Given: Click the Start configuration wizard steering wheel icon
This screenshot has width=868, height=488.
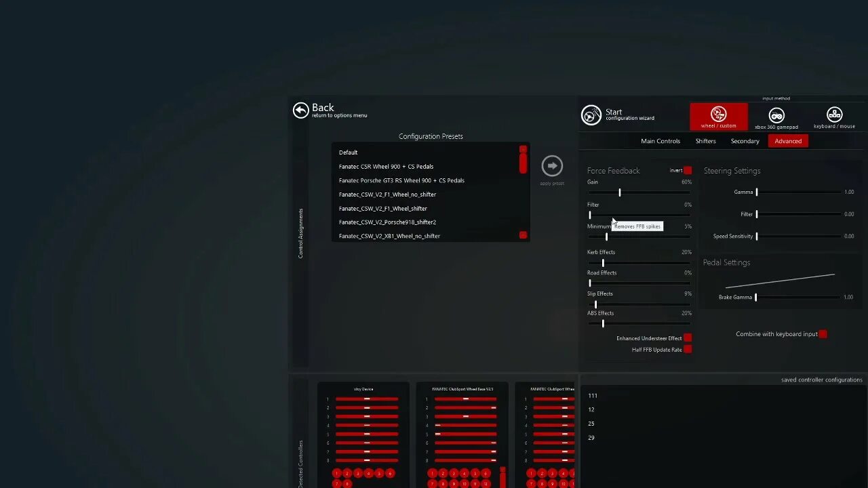Looking at the screenshot, I should (591, 115).
